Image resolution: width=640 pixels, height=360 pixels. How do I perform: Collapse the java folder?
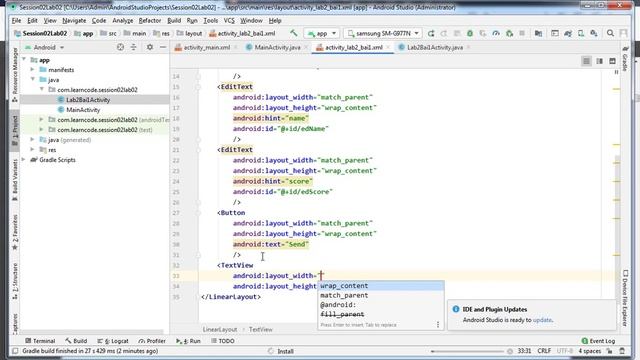coord(33,80)
